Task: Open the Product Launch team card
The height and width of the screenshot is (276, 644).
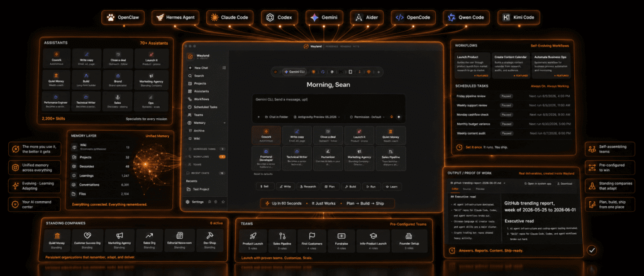Action: (253, 240)
